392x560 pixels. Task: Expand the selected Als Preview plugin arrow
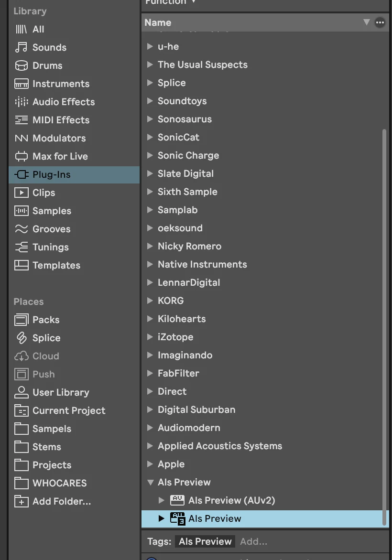pyautogui.click(x=161, y=518)
